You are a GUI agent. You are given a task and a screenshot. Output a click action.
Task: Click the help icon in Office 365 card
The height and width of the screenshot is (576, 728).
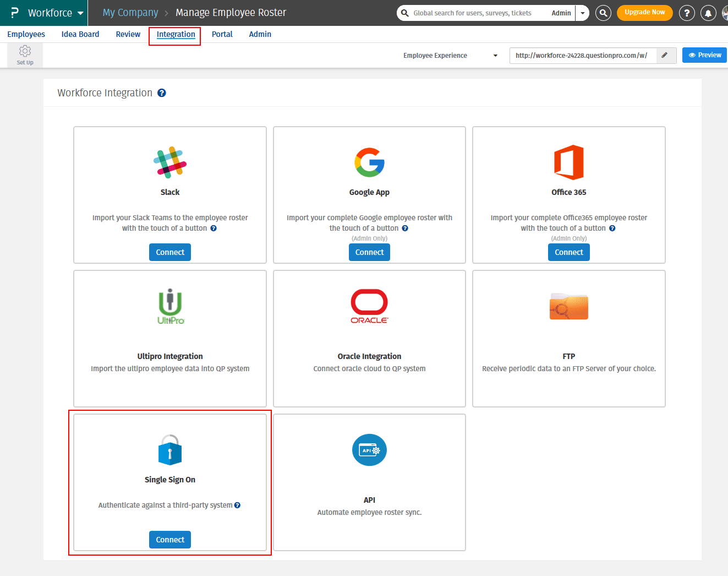612,229
